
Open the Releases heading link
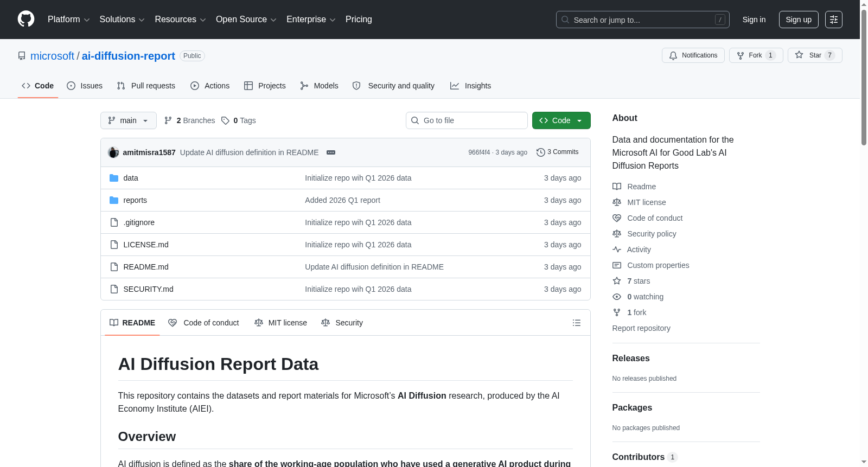coord(631,359)
